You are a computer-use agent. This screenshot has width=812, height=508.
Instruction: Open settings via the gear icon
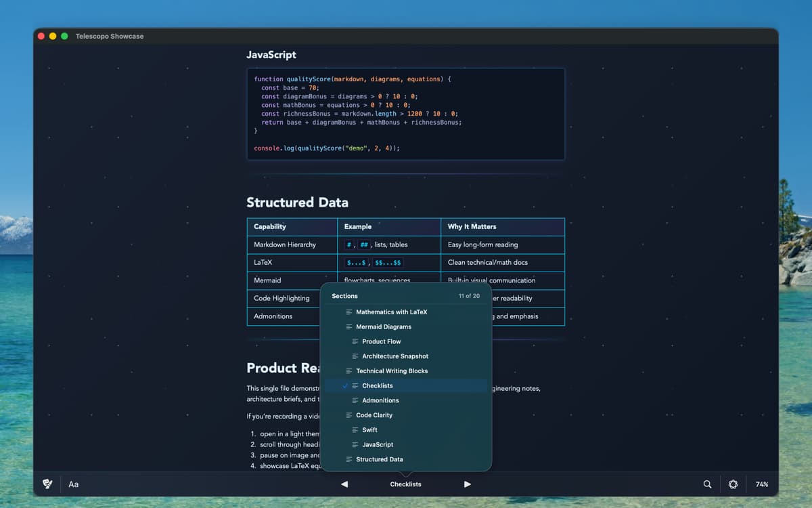(x=733, y=484)
